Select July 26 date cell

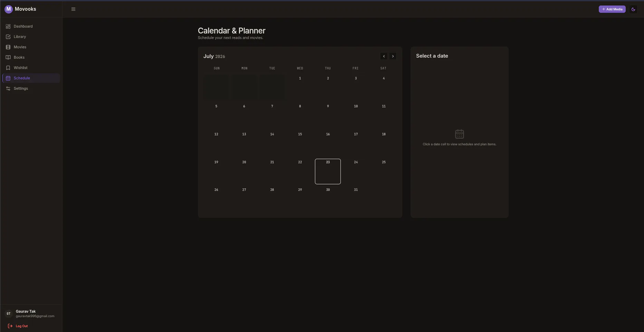click(217, 199)
